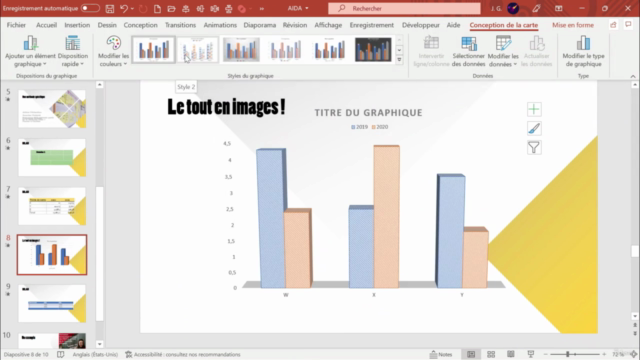Click the 2020 legend entry
Screen dimensions: 640x360
coord(380,127)
